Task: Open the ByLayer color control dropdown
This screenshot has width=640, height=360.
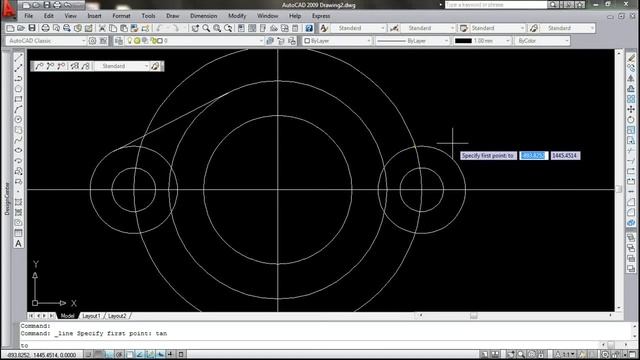Action: coord(337,41)
